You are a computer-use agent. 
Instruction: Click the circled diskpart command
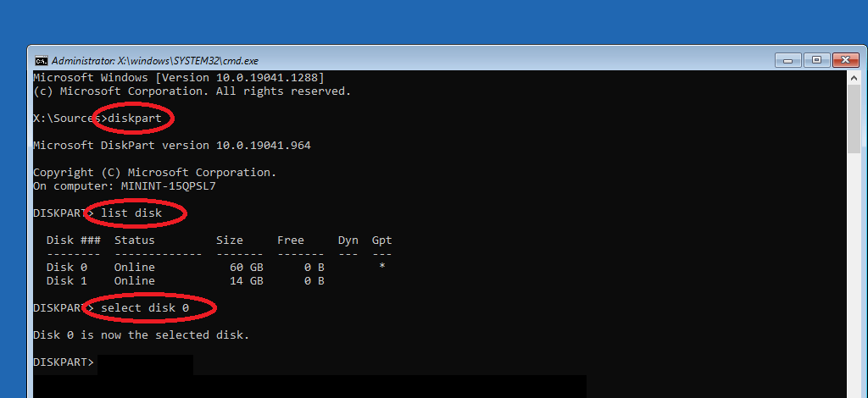pyautogui.click(x=134, y=119)
